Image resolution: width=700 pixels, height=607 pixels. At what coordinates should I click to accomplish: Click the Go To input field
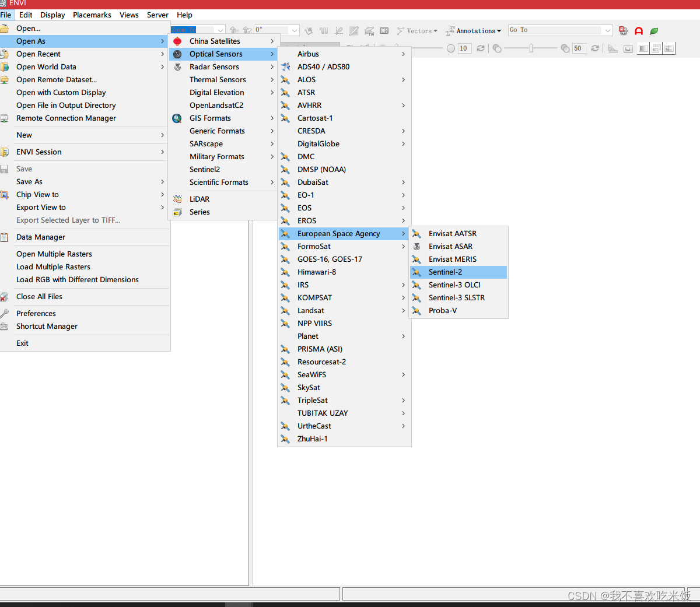point(555,30)
